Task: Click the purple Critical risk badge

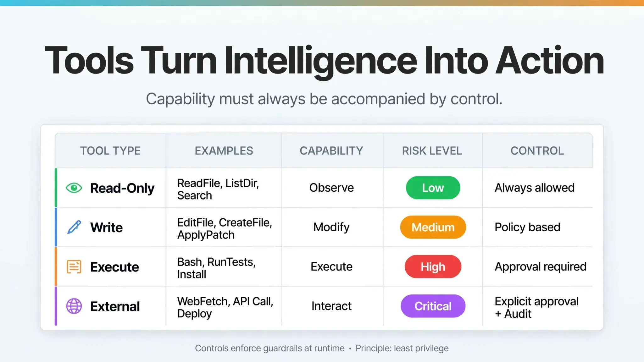Action: click(433, 306)
